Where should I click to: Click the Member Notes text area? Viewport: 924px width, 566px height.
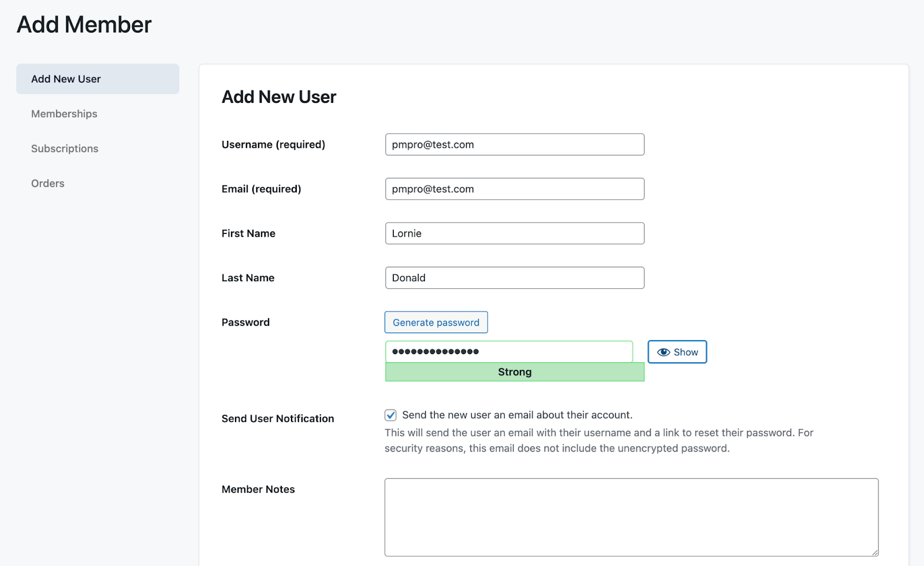point(631,517)
